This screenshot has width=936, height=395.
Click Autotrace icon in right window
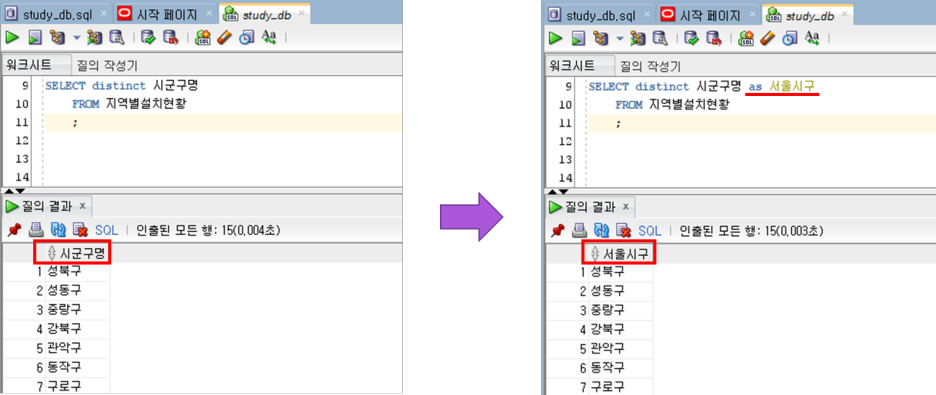[x=638, y=38]
